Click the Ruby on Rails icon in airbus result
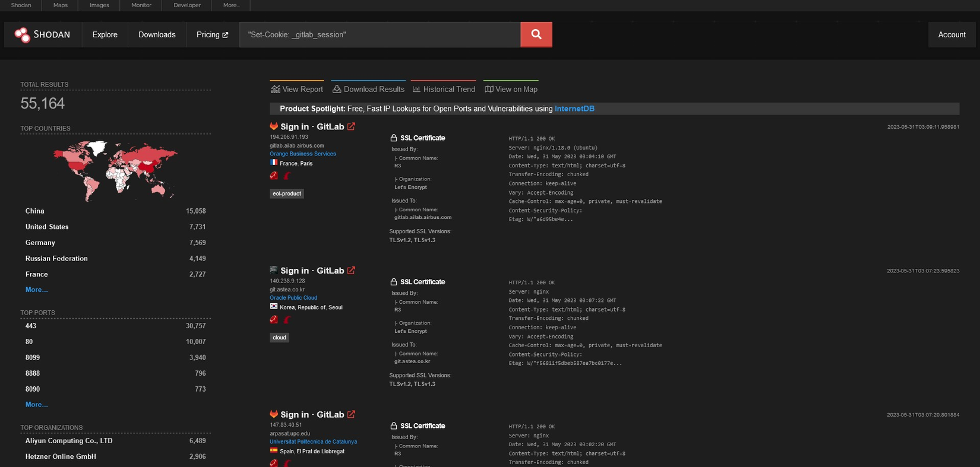 (287, 176)
